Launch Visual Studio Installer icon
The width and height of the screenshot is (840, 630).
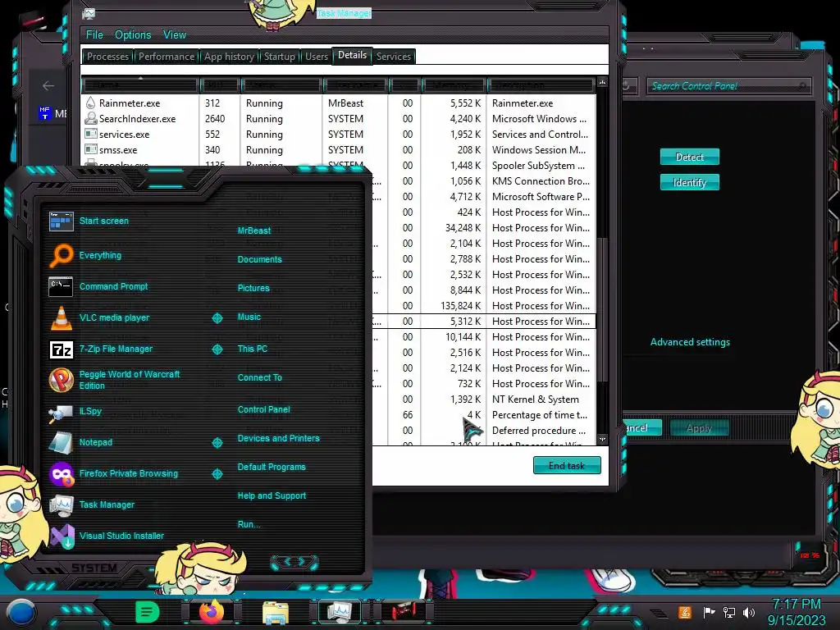(62, 536)
